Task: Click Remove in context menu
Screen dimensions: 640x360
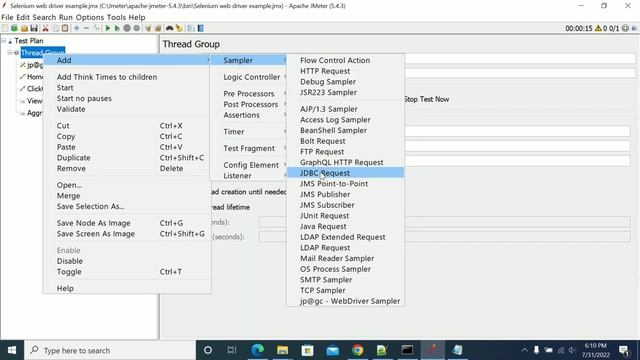Action: [x=127, y=168]
